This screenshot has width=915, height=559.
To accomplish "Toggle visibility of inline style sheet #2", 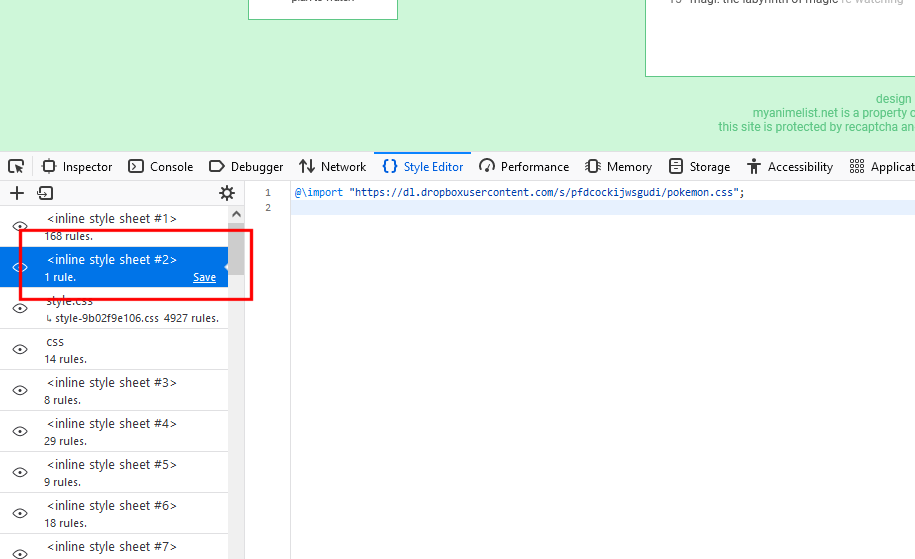I will point(20,267).
